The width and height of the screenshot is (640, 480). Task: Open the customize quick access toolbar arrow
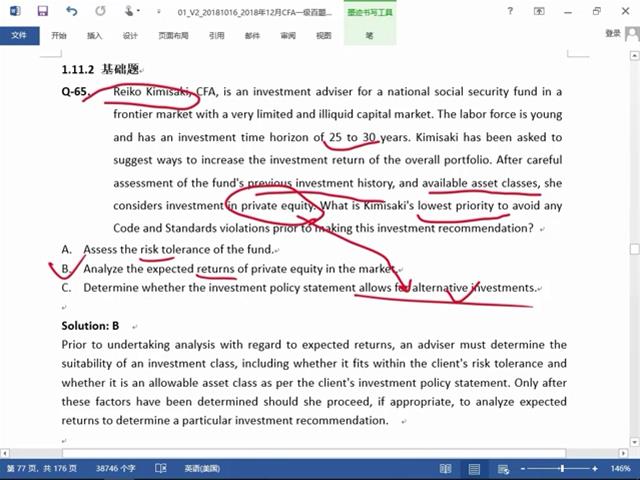tap(158, 11)
